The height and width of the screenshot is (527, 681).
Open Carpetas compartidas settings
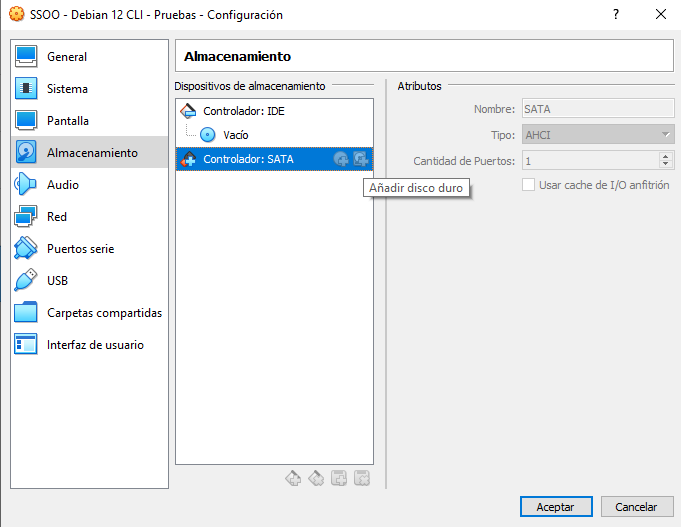pos(104,313)
